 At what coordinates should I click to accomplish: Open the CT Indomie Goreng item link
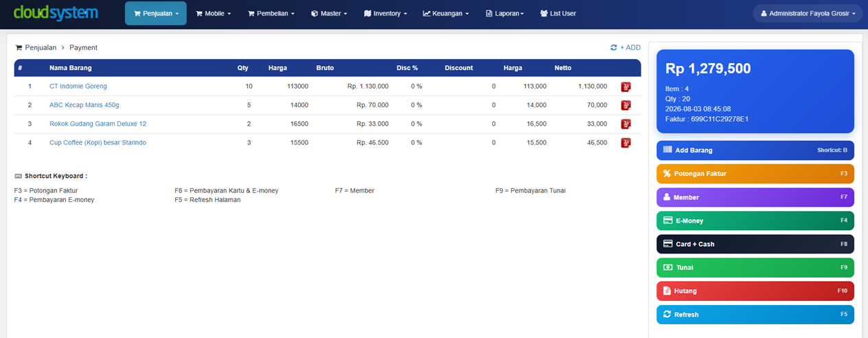point(78,87)
